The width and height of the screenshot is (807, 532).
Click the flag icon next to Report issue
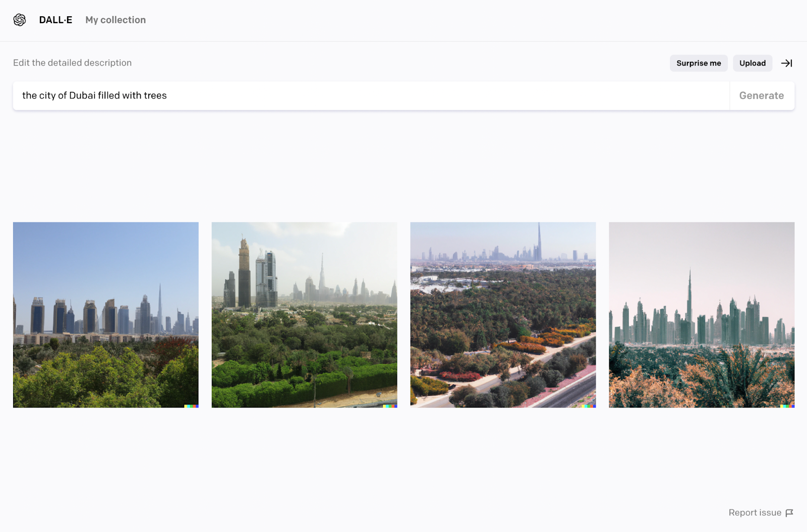(x=789, y=513)
